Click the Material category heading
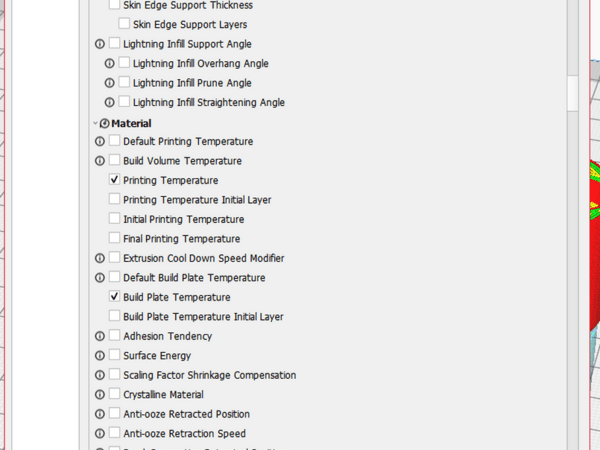 coord(131,123)
